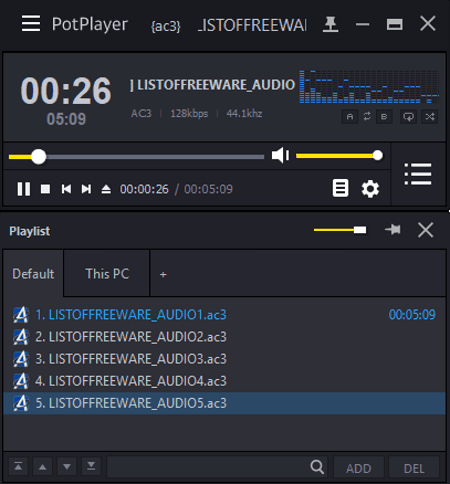
Task: Click the DEL button
Action: [x=414, y=468]
